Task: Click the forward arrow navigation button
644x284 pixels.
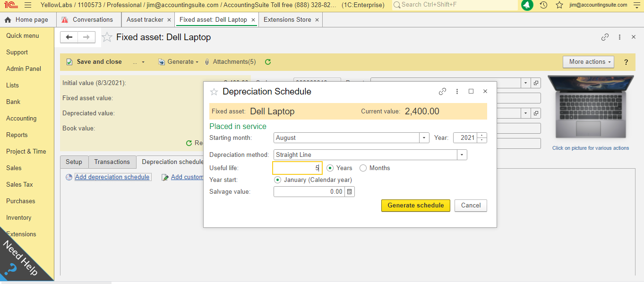Action: pos(86,37)
